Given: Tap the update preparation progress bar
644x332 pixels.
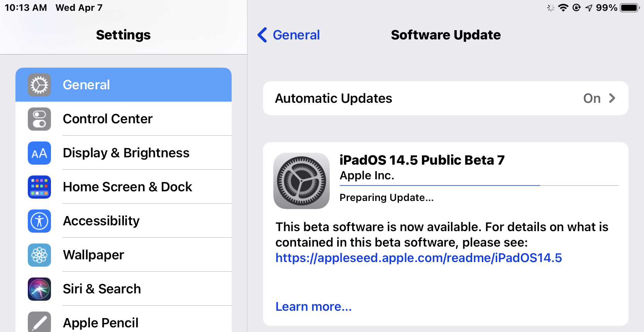Looking at the screenshot, I should click(479, 186).
